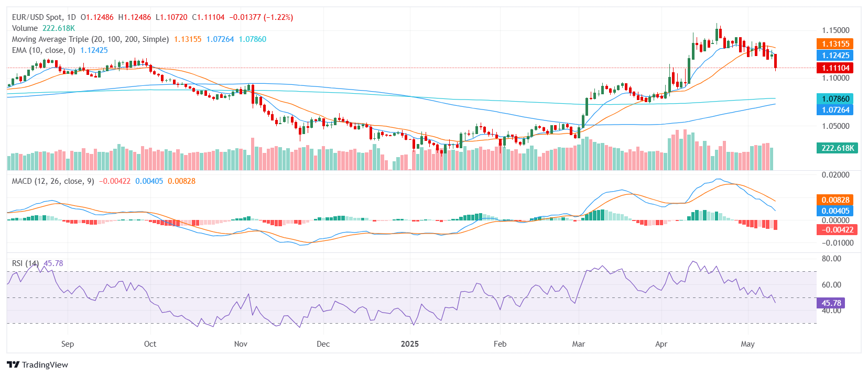This screenshot has width=868, height=376.
Task: Click the 2025 year marker on time axis
Action: 410,344
